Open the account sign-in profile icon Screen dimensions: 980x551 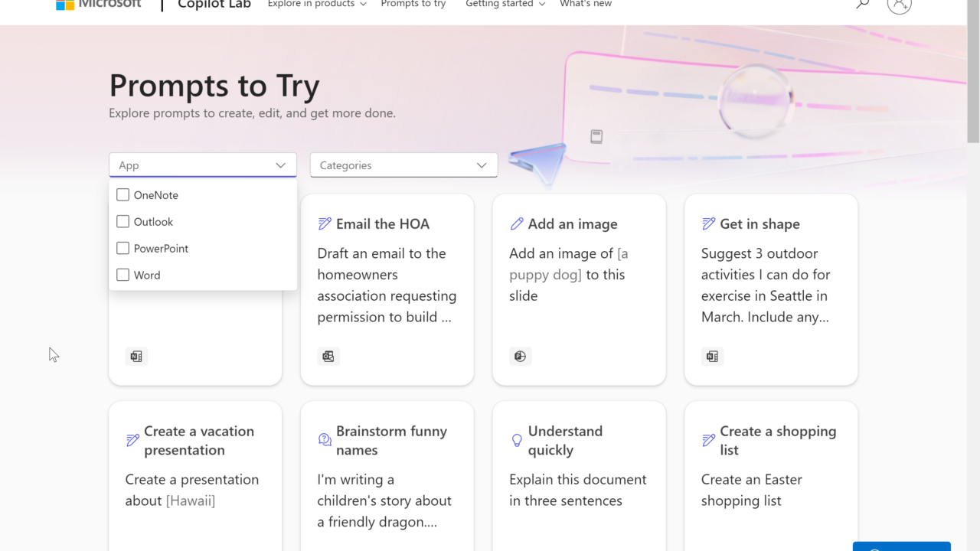[899, 5]
